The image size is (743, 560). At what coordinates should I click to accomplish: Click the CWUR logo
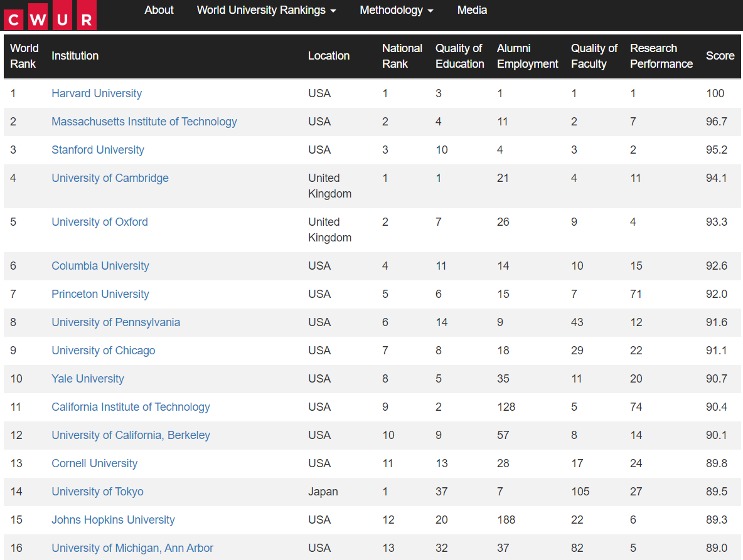50,14
